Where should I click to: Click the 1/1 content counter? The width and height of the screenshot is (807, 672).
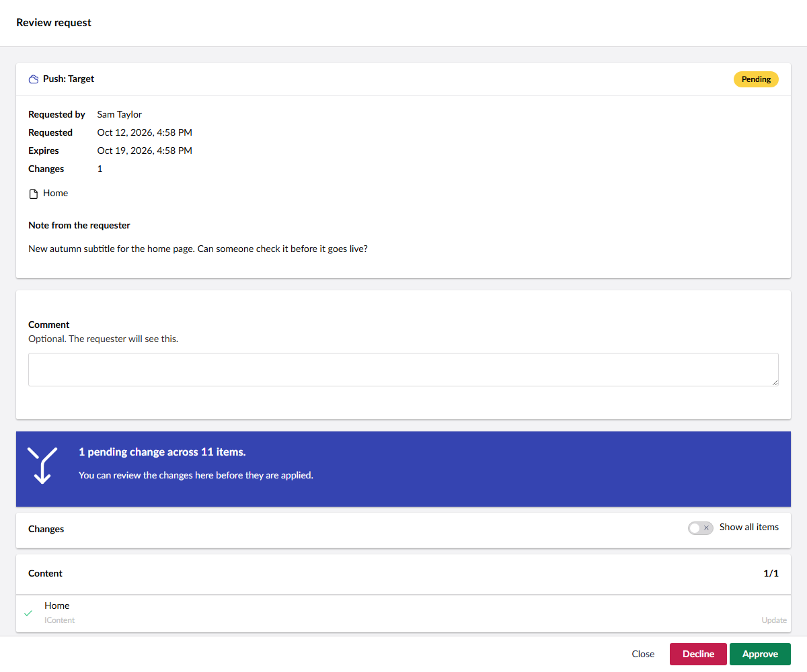pyautogui.click(x=771, y=573)
